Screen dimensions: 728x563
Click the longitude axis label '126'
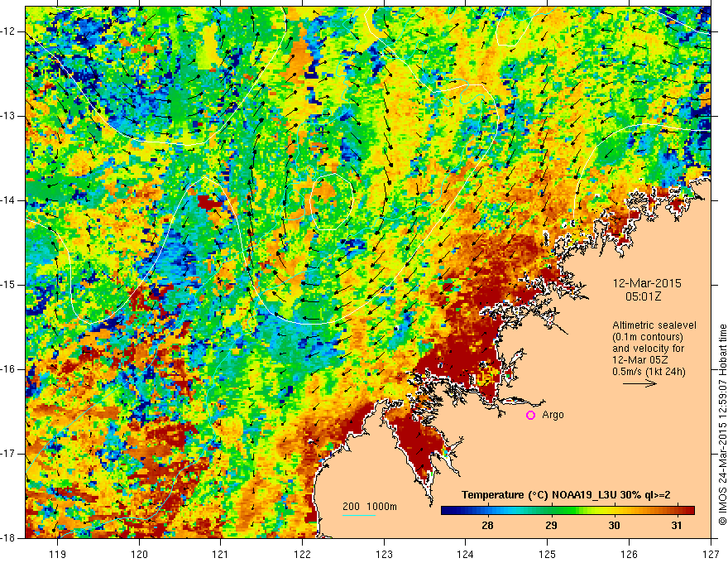[629, 554]
